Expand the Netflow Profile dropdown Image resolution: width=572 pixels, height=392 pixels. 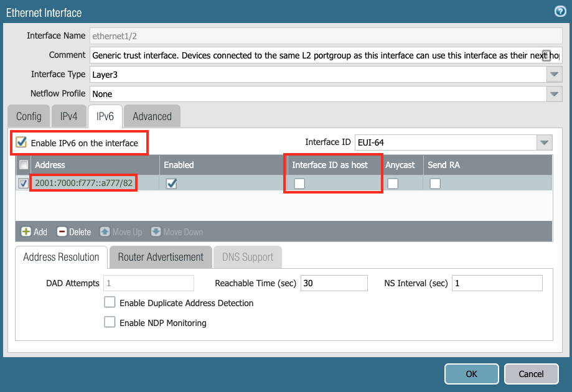pyautogui.click(x=554, y=94)
